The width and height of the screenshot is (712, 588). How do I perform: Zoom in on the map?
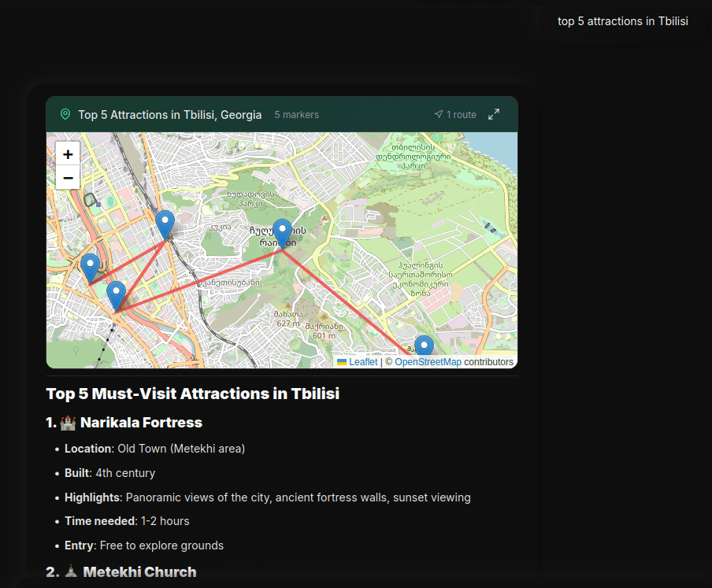(x=69, y=154)
